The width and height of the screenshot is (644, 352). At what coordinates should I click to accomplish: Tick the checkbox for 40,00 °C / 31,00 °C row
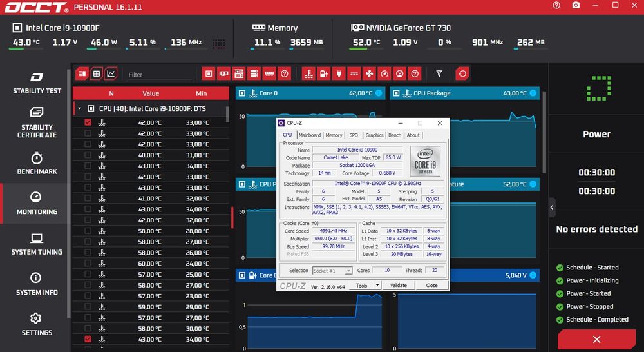coord(88,155)
